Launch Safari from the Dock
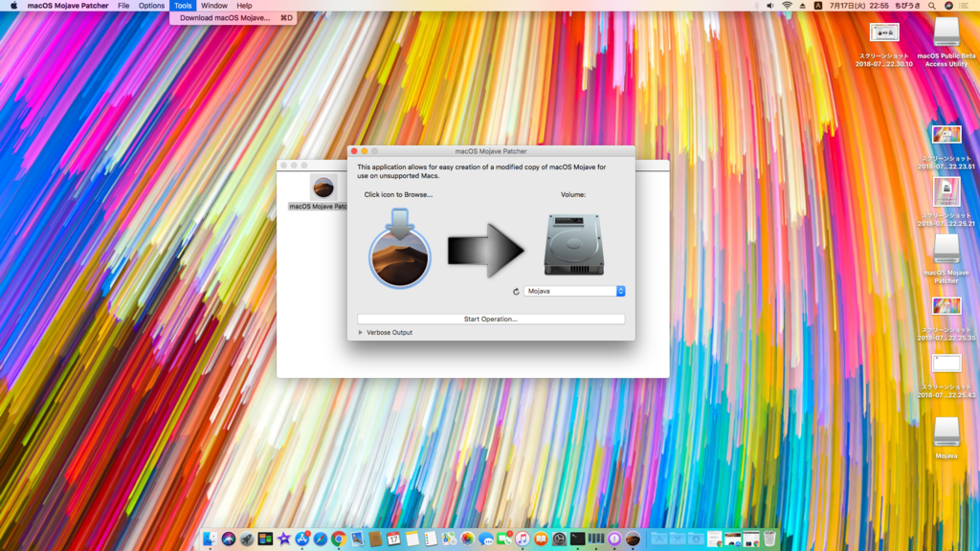 320,539
